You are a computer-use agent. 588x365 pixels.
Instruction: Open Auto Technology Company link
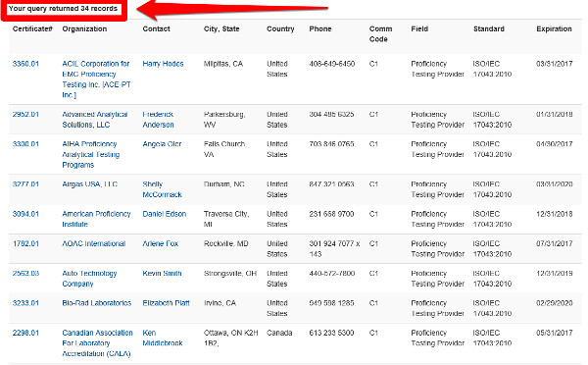tap(89, 279)
